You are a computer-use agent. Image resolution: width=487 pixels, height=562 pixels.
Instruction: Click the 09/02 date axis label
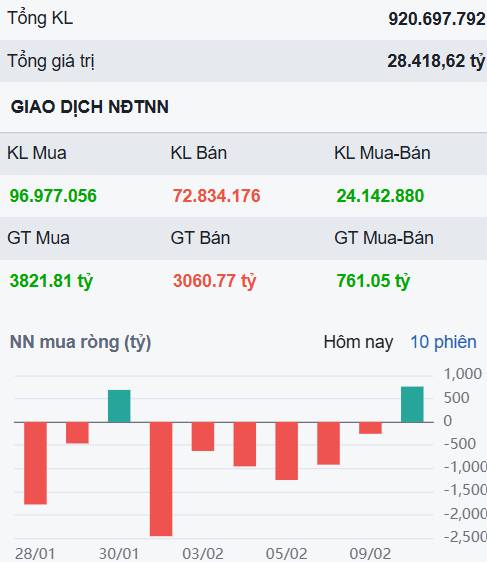click(x=370, y=554)
